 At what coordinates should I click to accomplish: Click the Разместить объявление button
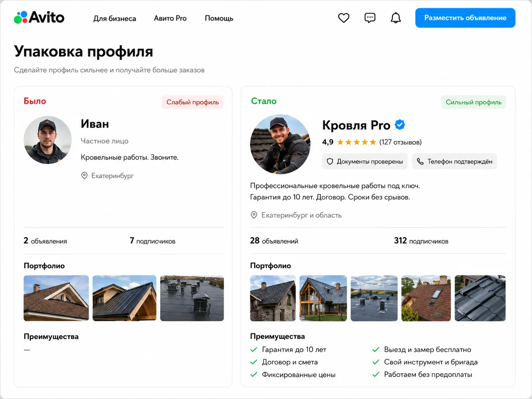pyautogui.click(x=465, y=18)
